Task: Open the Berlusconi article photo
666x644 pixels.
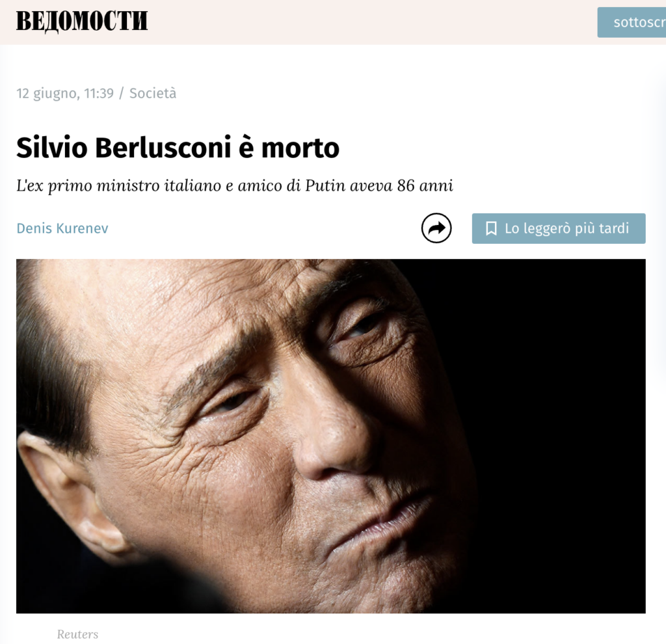Action: tap(331, 436)
